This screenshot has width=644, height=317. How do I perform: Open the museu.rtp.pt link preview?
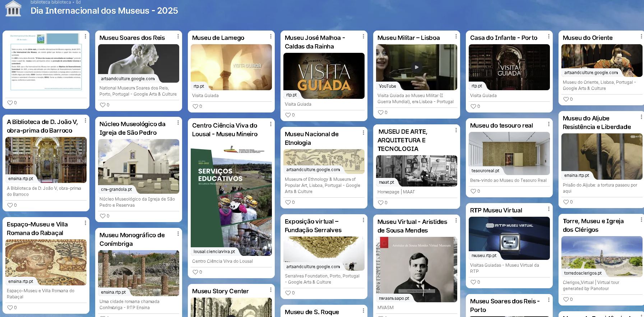pyautogui.click(x=509, y=238)
